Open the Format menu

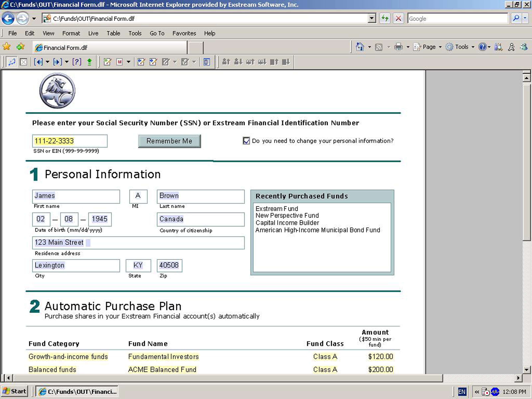71,33
